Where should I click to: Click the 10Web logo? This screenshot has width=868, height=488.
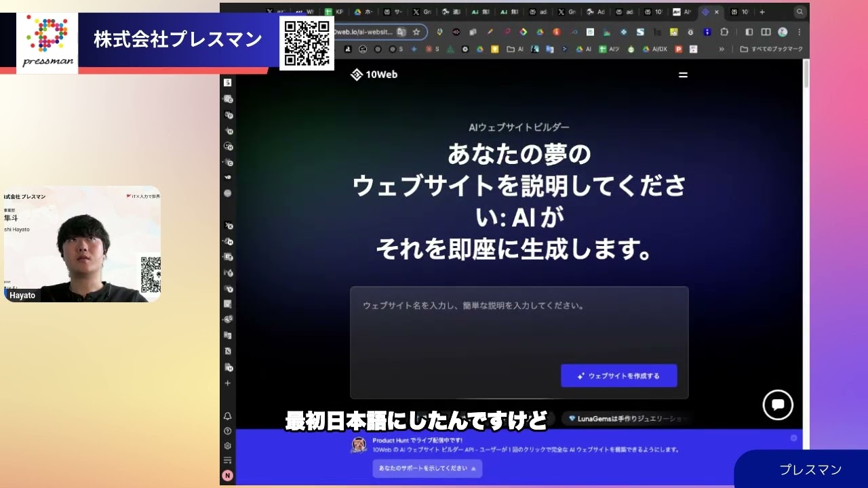[x=374, y=75]
